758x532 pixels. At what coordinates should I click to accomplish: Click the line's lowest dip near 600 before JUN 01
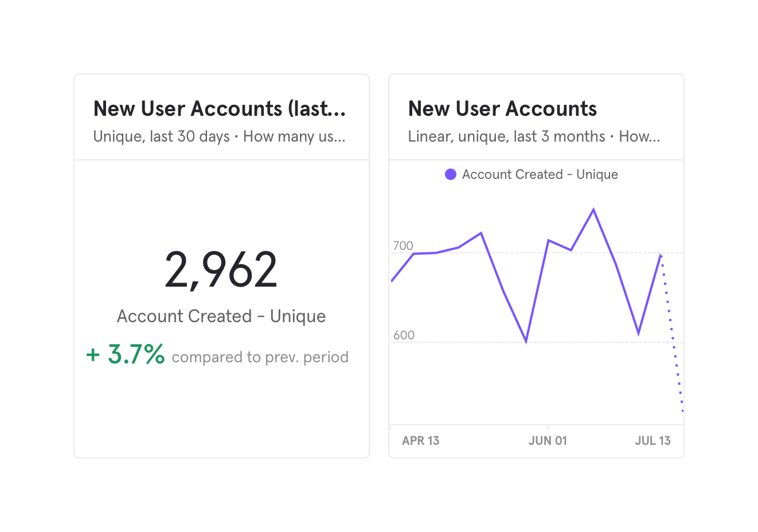pos(526,341)
